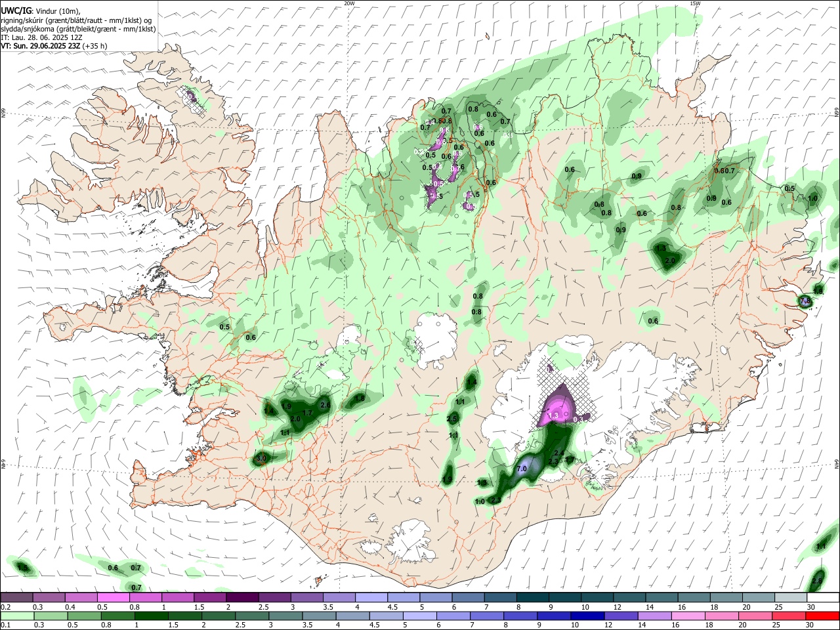Select the blue 9–10 rain scale swatch
Viewport: 840px width, 630px height.
[x=555, y=616]
